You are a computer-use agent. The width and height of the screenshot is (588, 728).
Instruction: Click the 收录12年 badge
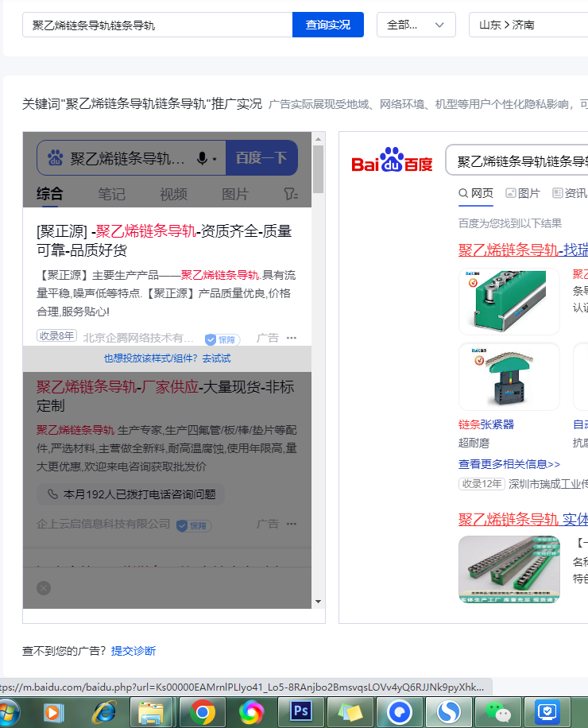(482, 484)
